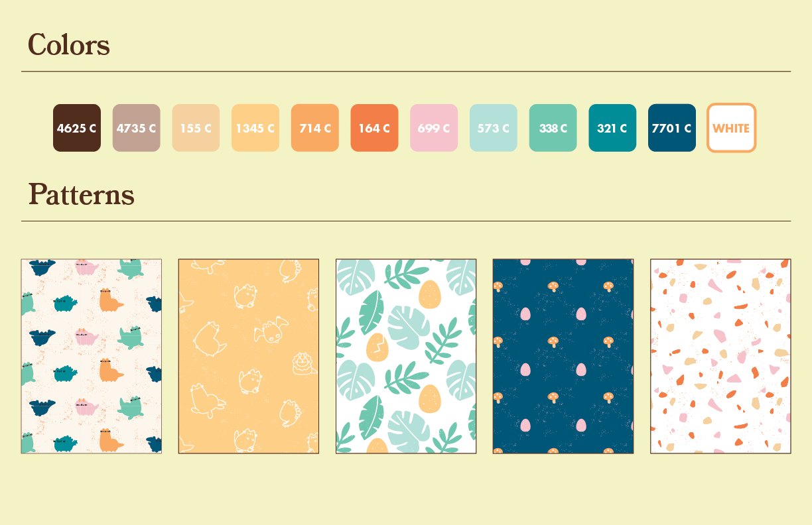Click the yellow-orange 1345 C swatch
Viewport: 812px width, 525px height.
[x=255, y=128]
